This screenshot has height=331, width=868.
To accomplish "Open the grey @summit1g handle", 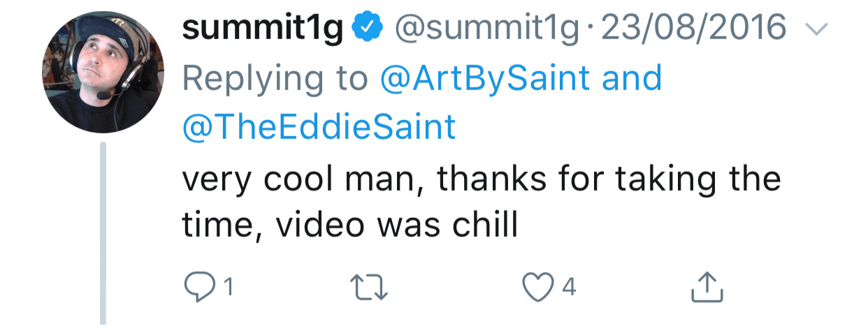I will coord(486,29).
